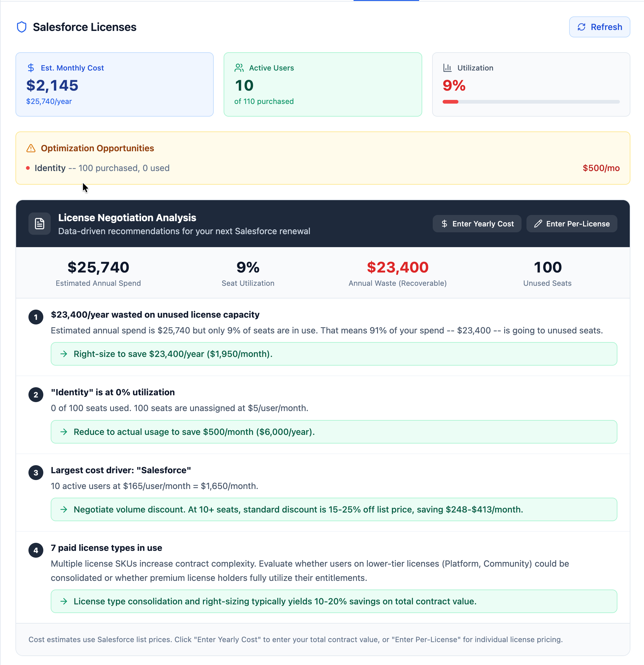Click the refresh arrows icon in the Refresh button
This screenshot has height=665, width=644.
(x=582, y=27)
